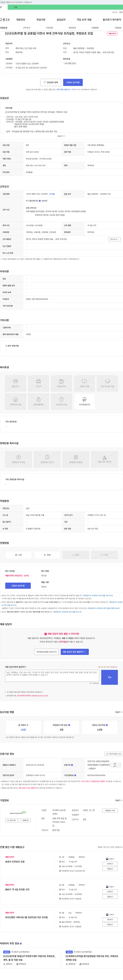Open the BNCT 주 6일 조리원 구인 posting

tap(17, 889)
